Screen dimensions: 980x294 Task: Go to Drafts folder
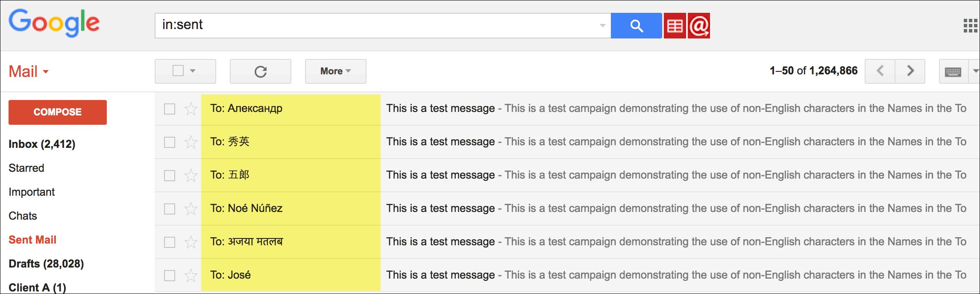click(46, 264)
